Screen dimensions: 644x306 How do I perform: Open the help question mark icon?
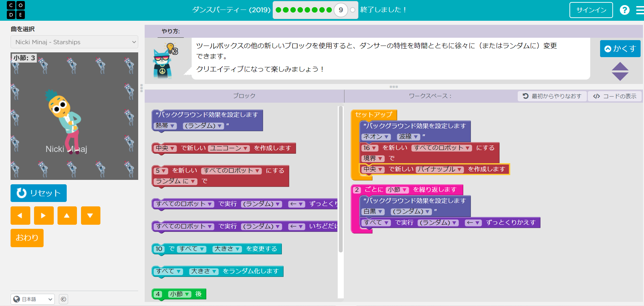[x=624, y=10]
